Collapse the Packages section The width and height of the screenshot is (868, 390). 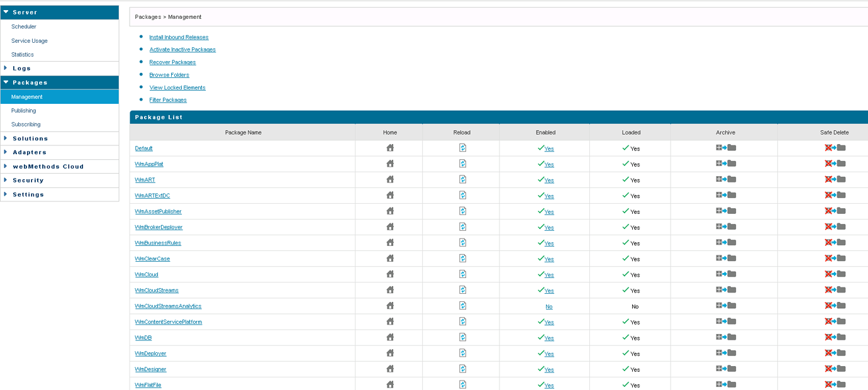tap(60, 82)
